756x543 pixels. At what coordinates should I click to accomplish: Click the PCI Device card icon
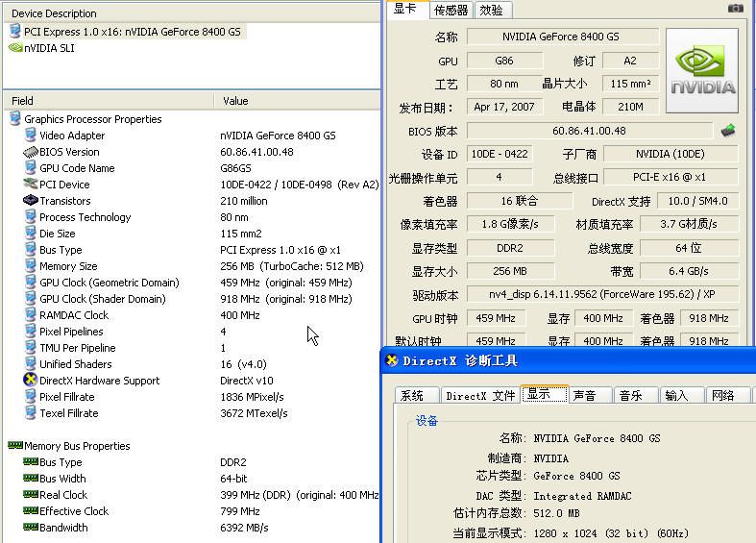coord(31,184)
